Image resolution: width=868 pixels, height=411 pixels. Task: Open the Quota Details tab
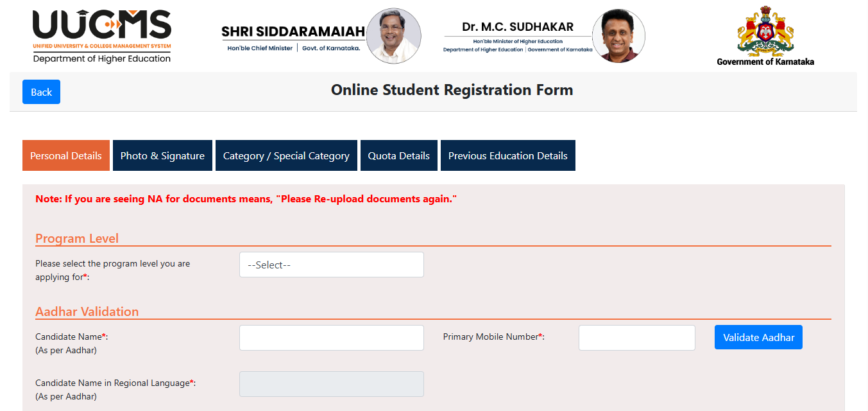pyautogui.click(x=398, y=155)
